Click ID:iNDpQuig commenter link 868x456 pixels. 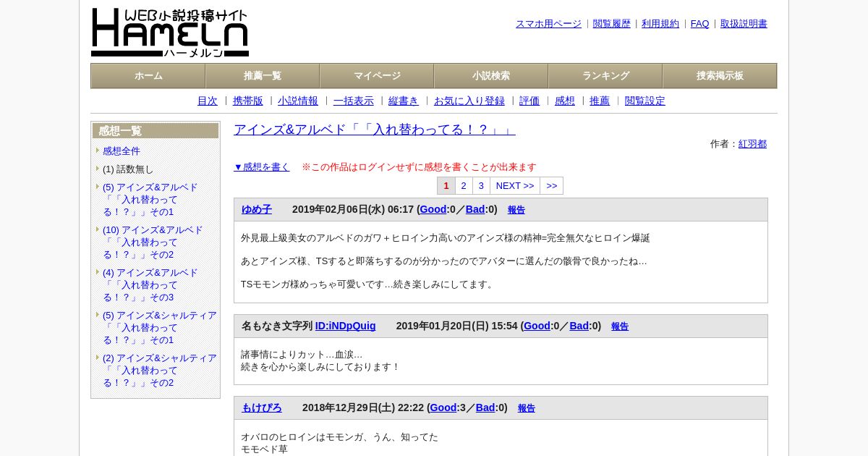tap(346, 326)
